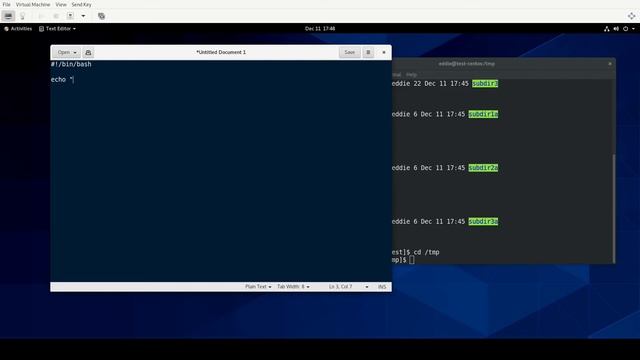Image resolution: width=640 pixels, height=360 pixels.
Task: Create new document tab icon in Text Editor
Action: pos(88,52)
